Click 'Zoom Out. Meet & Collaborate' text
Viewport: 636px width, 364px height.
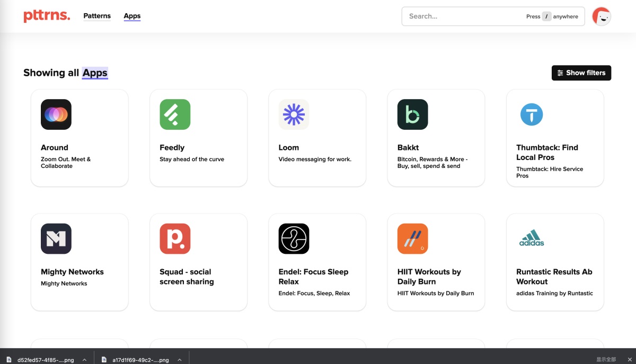(x=66, y=163)
